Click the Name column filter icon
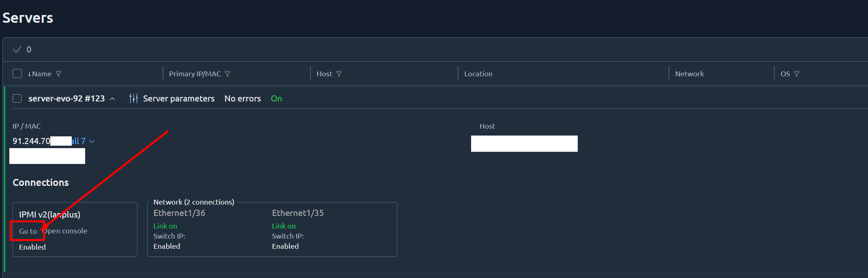This screenshot has width=868, height=278. (58, 74)
